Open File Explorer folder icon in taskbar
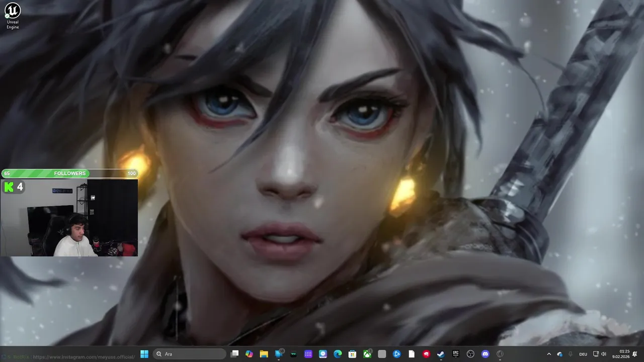The height and width of the screenshot is (362, 644). [x=264, y=354]
